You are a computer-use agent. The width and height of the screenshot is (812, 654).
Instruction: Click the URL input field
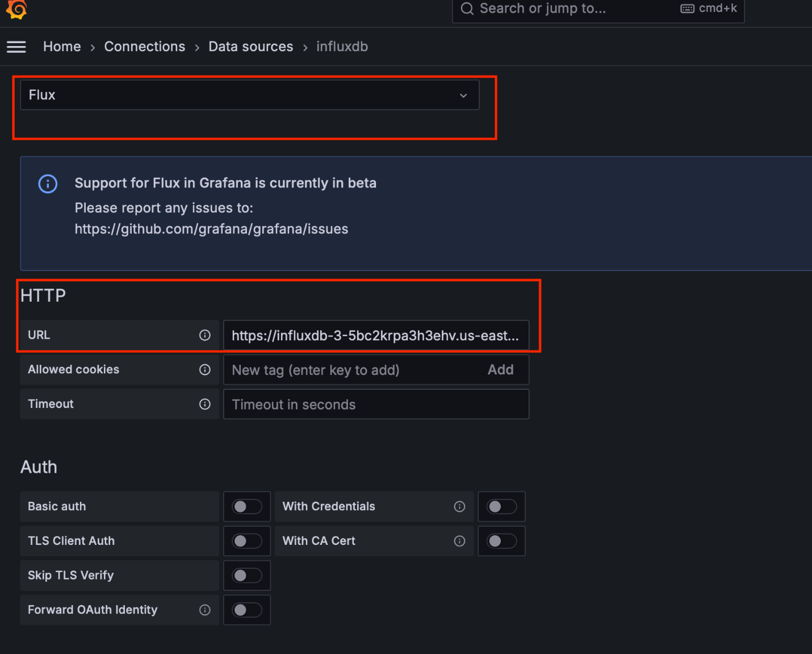[x=376, y=335]
